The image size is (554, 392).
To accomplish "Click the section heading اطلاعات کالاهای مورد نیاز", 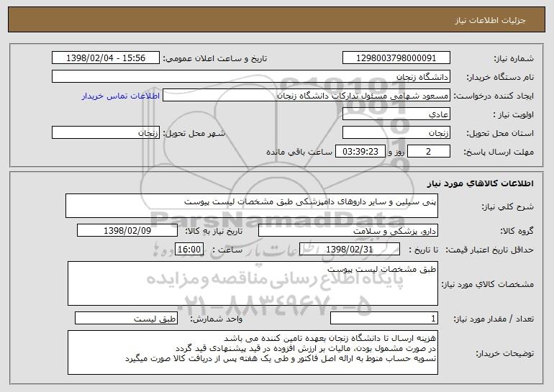I will (x=480, y=183).
